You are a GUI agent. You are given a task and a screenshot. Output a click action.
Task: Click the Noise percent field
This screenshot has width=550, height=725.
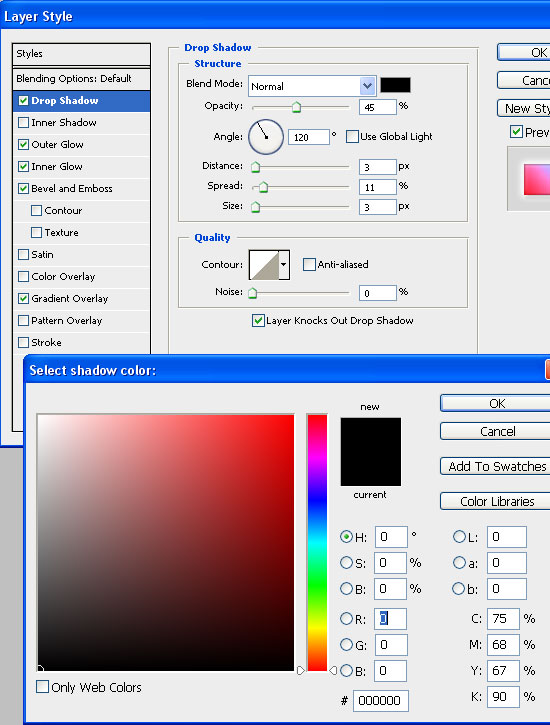(378, 293)
